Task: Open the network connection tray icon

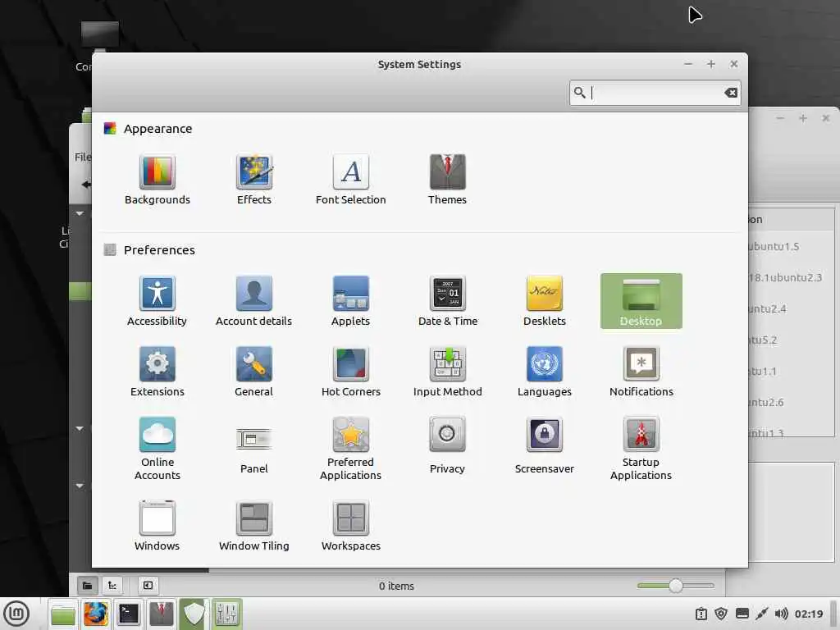Action: pyautogui.click(x=762, y=614)
